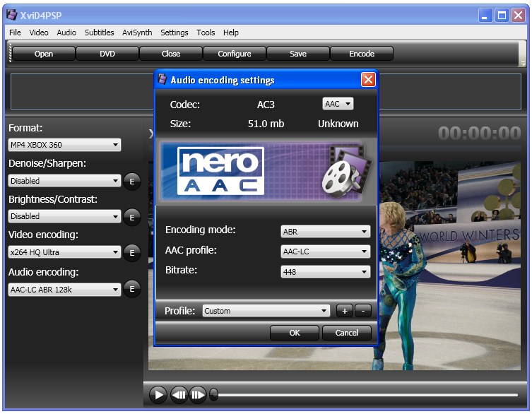Image resolution: width=532 pixels, height=414 pixels.
Task: Click the toolbar grip handle beside Open
Action: pos(10,53)
